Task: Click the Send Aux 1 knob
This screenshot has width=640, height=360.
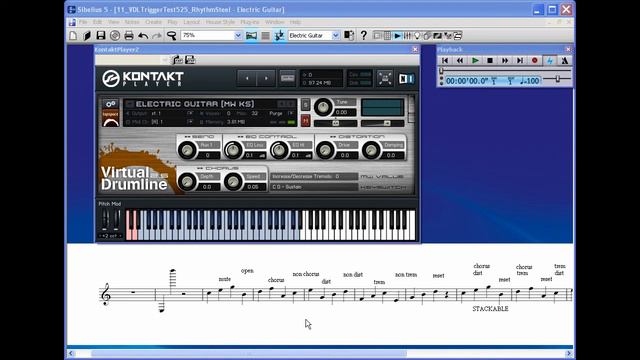Action: 187,150
